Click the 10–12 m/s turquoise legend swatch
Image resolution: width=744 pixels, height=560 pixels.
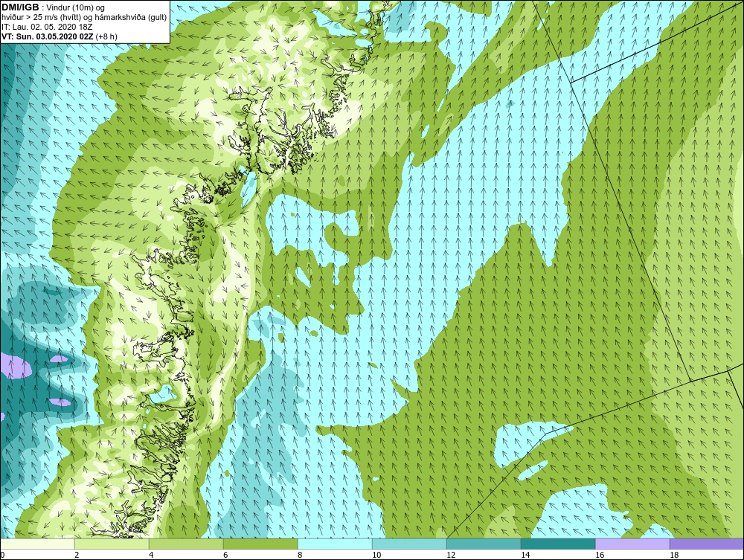pyautogui.click(x=409, y=544)
